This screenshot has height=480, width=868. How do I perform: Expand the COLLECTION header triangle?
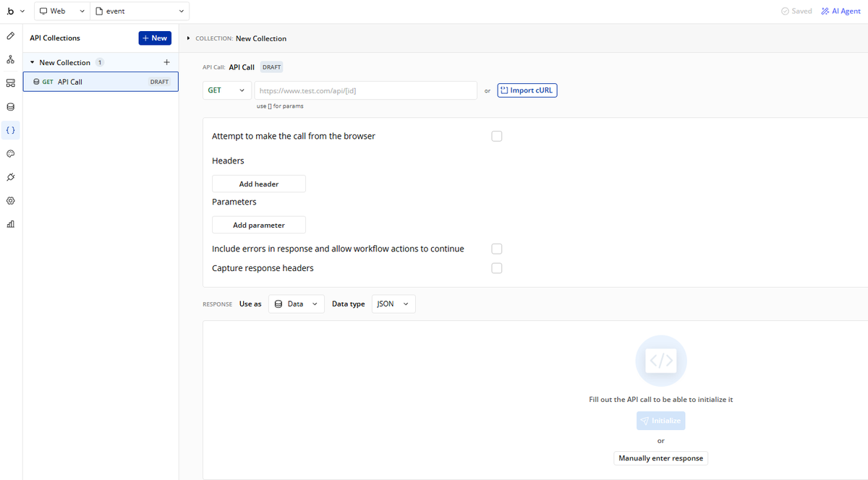coord(189,38)
